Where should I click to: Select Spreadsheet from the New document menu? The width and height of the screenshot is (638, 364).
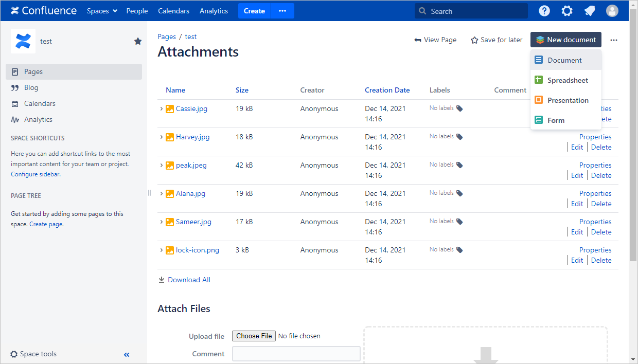pyautogui.click(x=568, y=80)
